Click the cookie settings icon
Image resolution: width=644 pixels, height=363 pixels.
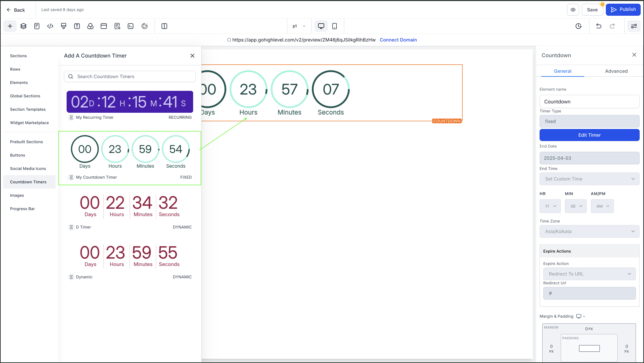click(144, 26)
